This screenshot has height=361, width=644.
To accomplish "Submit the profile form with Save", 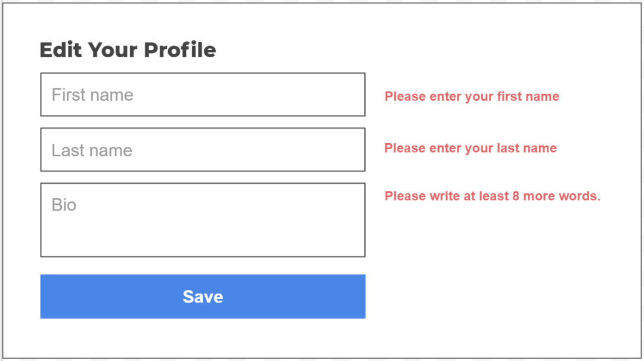I will tap(203, 297).
